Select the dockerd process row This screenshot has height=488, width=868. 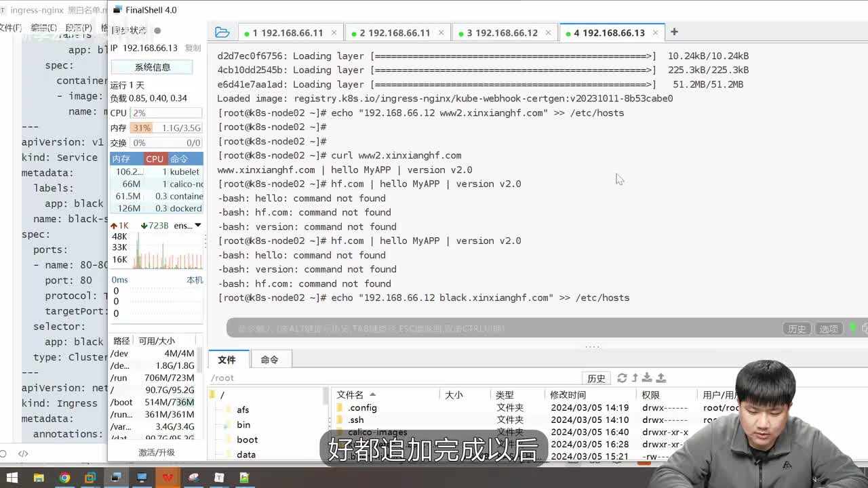tap(157, 208)
